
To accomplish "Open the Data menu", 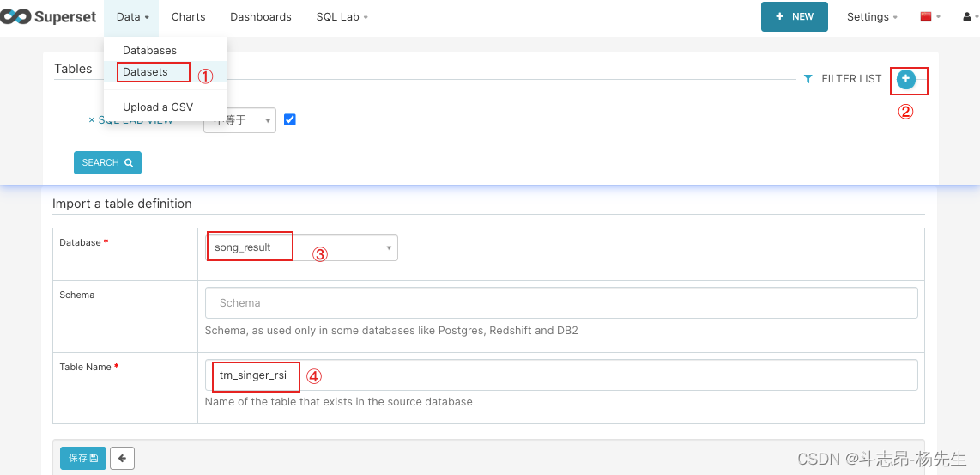I will [132, 17].
